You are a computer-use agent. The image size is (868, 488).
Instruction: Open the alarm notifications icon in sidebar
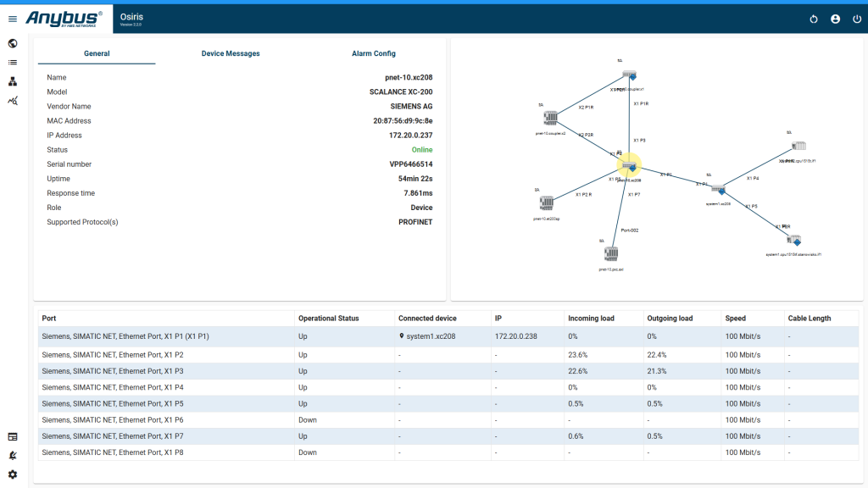(x=13, y=455)
